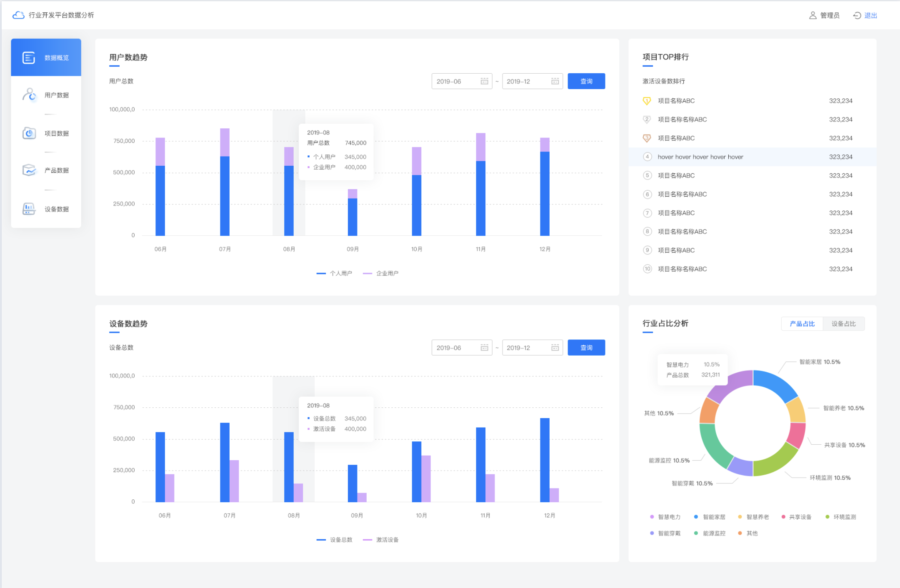Open 项目数据 sidebar icon
The width and height of the screenshot is (900, 588).
[x=29, y=133]
